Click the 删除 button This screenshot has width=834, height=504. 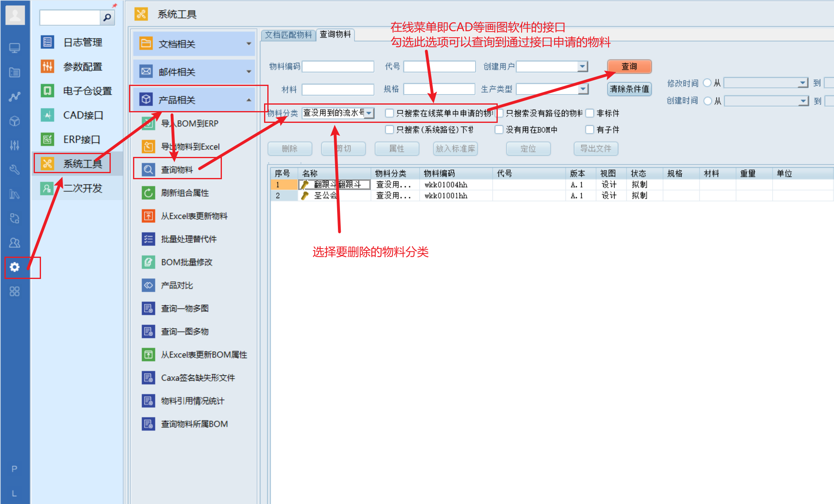(290, 148)
